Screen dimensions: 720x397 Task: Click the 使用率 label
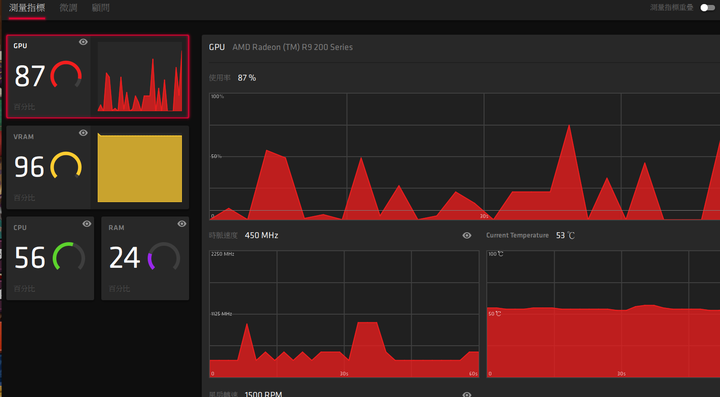[219, 78]
